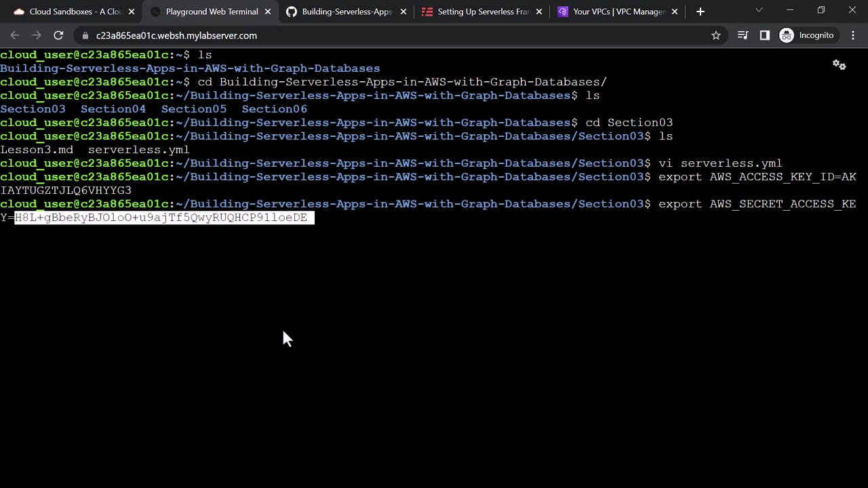Open the Chrome three-dot menu

[853, 35]
